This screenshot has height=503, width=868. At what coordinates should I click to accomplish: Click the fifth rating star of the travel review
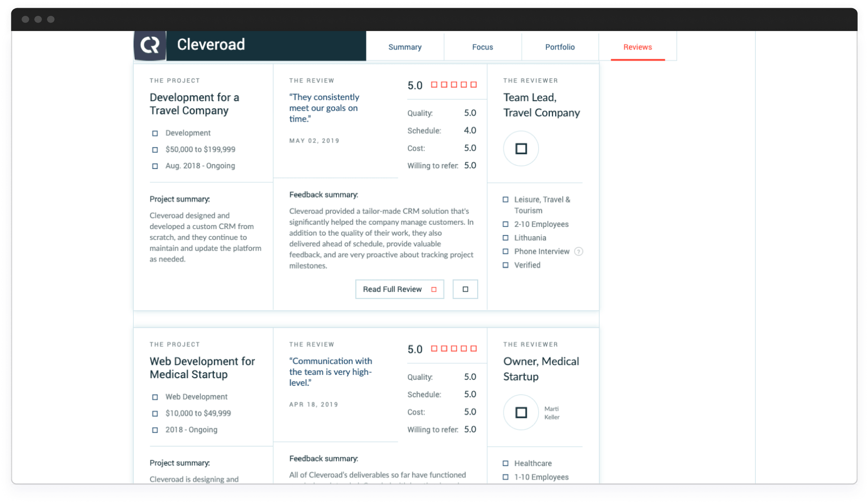474,85
